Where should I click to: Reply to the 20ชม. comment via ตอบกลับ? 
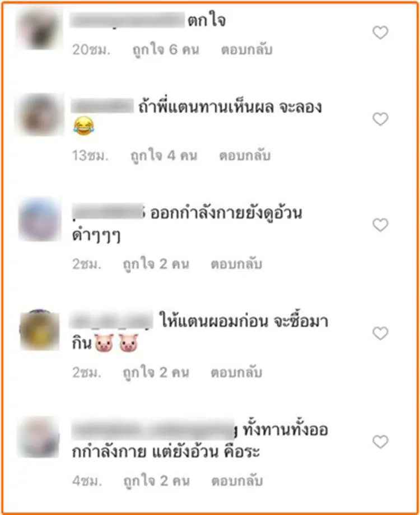pos(247,50)
